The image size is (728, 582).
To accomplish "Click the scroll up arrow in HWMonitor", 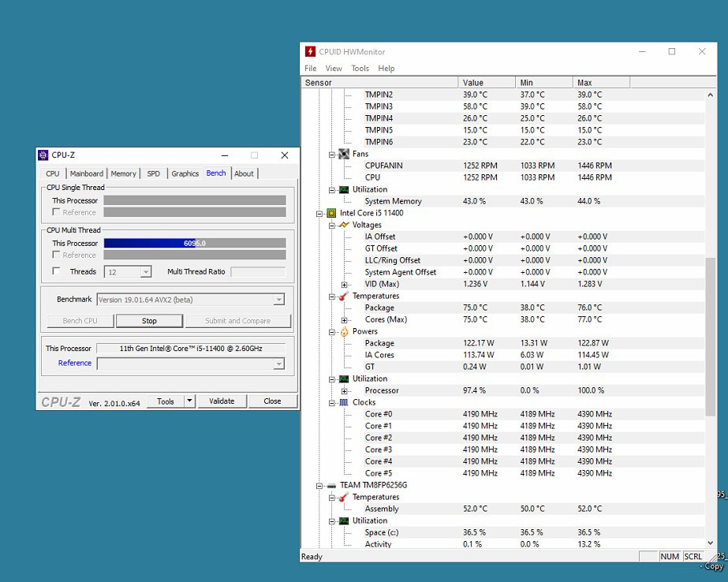I will click(711, 95).
